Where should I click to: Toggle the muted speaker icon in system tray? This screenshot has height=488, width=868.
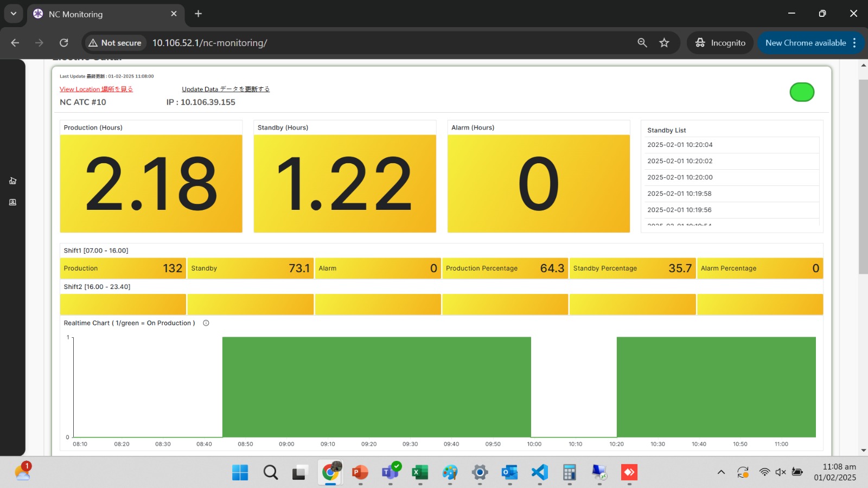click(781, 472)
